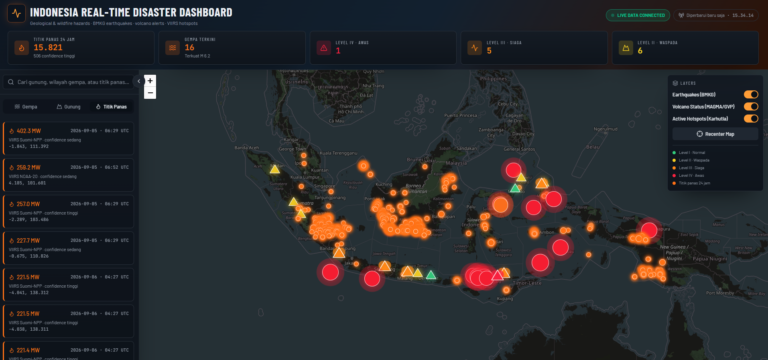Click the search field Cari gunung, wilayah gempa

tap(68, 82)
